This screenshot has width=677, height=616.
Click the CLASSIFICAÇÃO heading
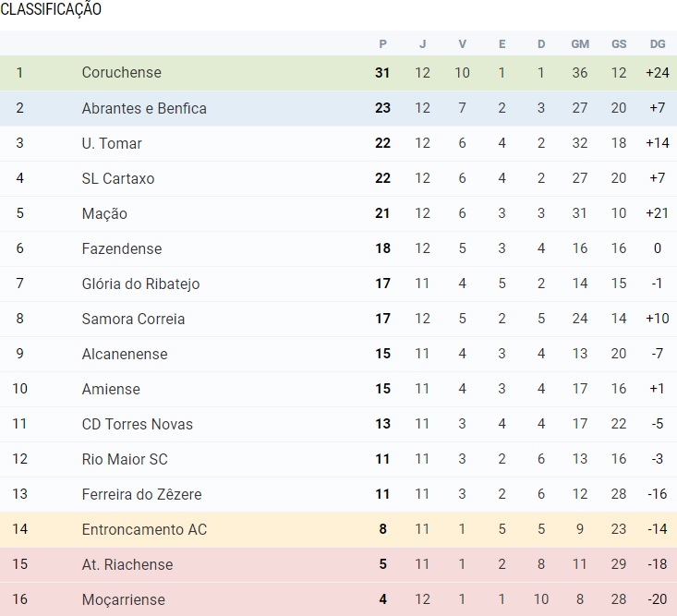[51, 10]
